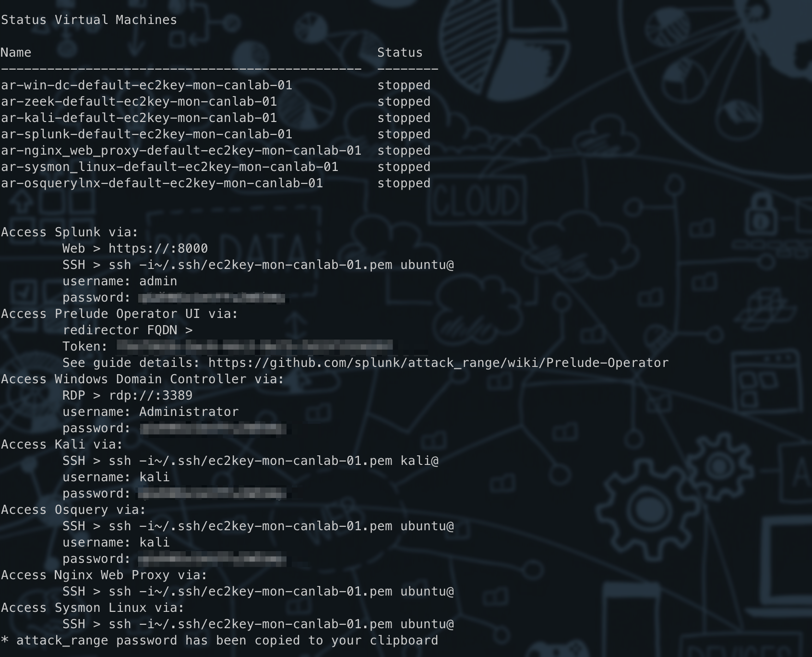Select the ar-zeek-default-ec2key-mon-canlab-01 machine name

click(x=139, y=101)
